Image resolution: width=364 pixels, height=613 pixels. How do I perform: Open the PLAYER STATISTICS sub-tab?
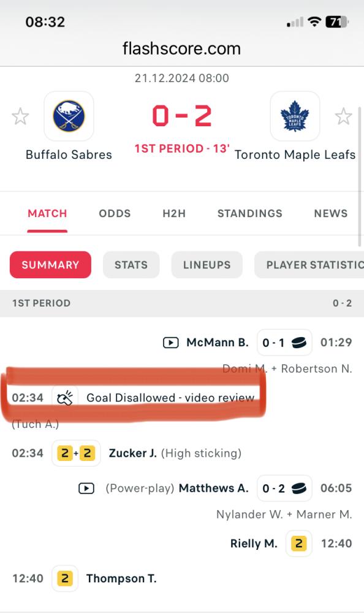click(x=309, y=265)
